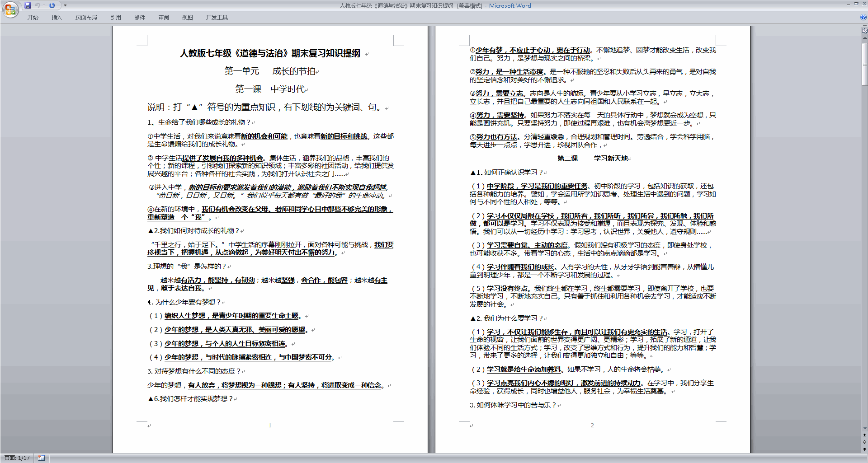This screenshot has width=868, height=463.
Task: Click the document title heading on page 1
Action: coord(270,53)
